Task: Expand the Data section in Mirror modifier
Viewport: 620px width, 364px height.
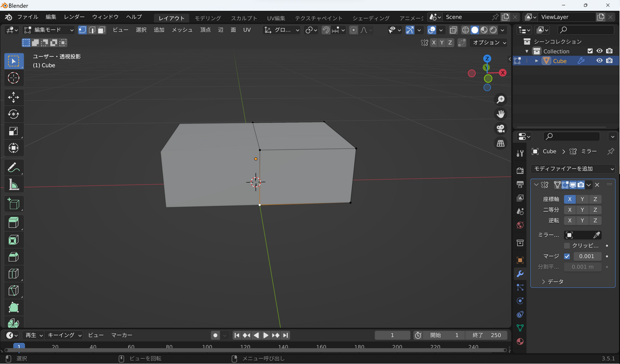Action: click(x=552, y=281)
